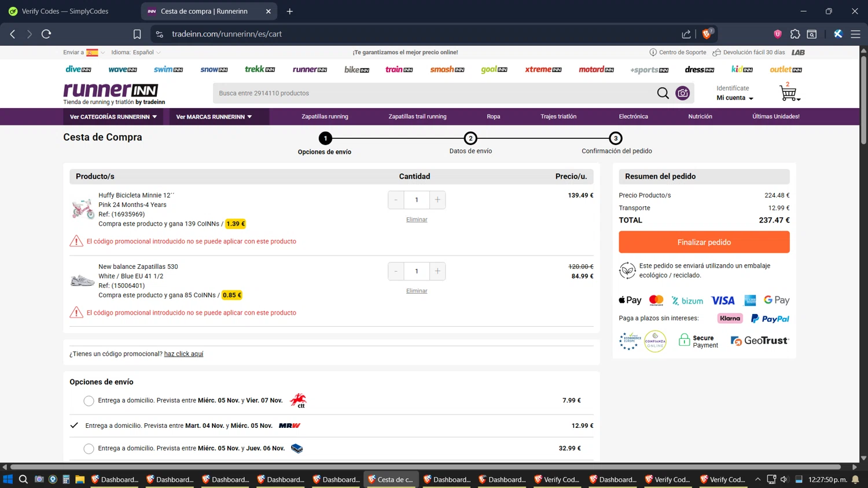Open the bikeinn store logo
The width and height of the screenshot is (868, 488).
(356, 69)
